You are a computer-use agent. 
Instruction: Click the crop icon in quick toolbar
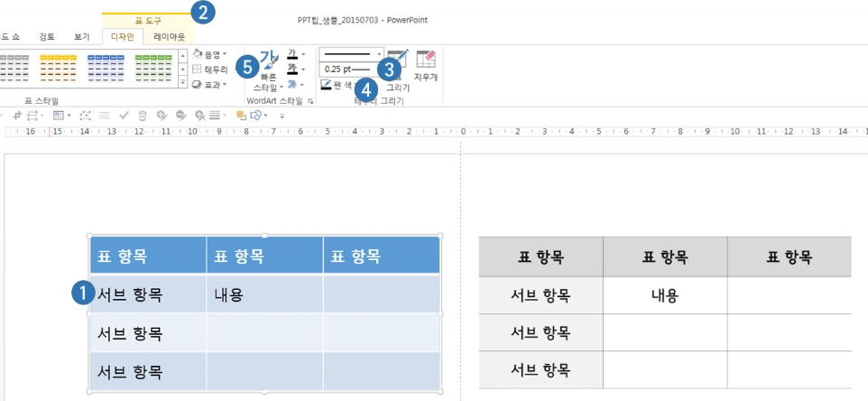pyautogui.click(x=16, y=116)
